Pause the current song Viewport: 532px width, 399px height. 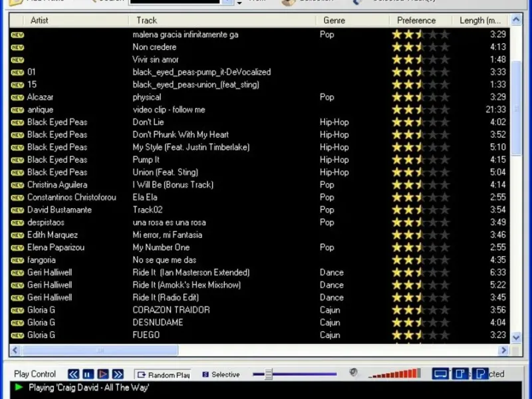88,374
